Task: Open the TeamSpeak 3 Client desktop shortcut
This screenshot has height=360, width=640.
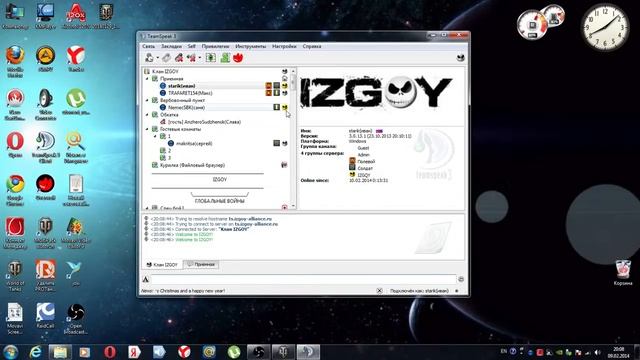Action: (x=45, y=147)
